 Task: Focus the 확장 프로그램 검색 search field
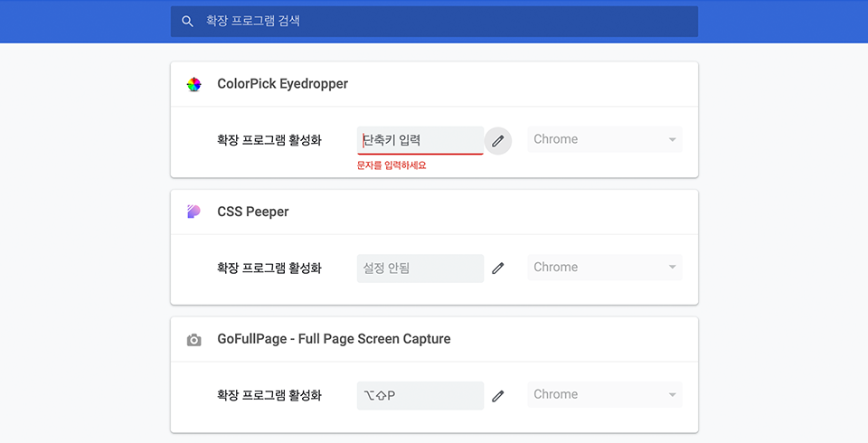tap(434, 22)
